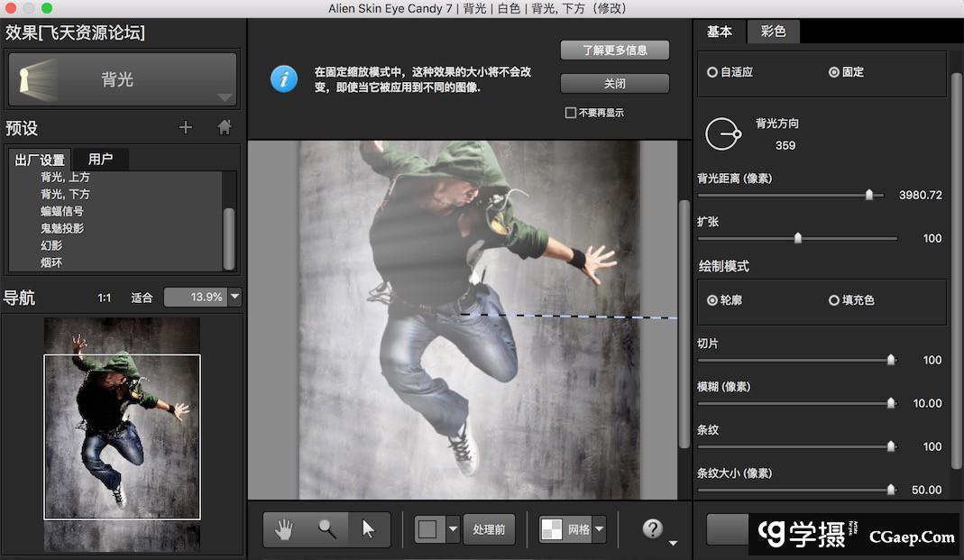This screenshot has width=964, height=560.
Task: Click the plus icon to add preset
Action: pyautogui.click(x=186, y=128)
